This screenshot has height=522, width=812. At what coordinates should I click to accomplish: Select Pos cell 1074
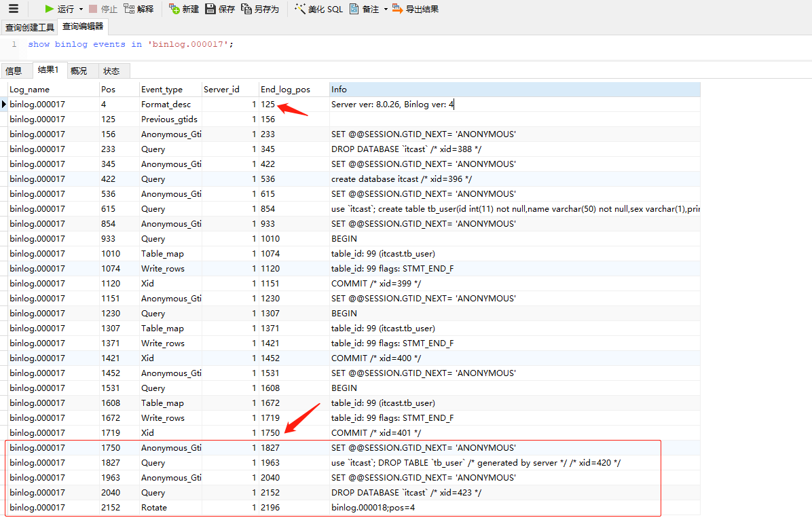[119, 269]
